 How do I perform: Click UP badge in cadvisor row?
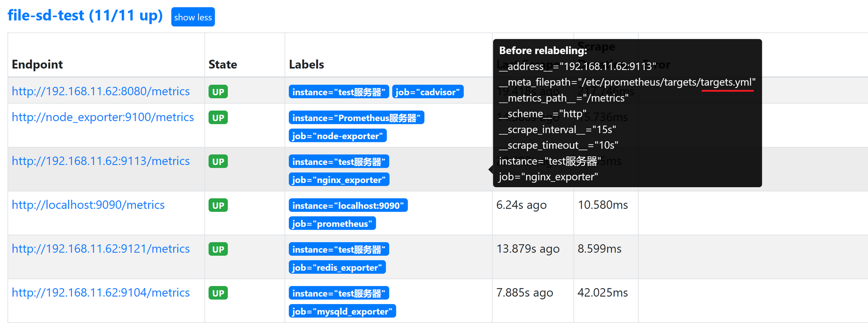point(218,92)
